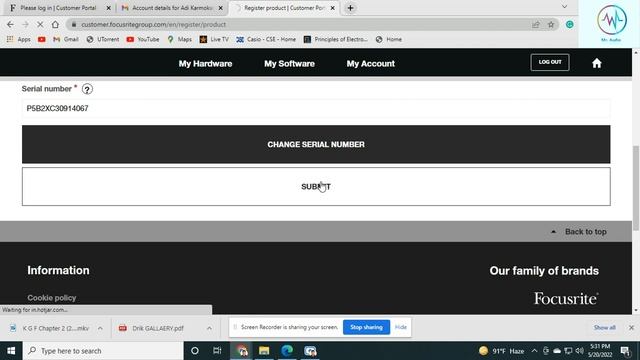
Task: Close the Account details tab
Action: pyautogui.click(x=220, y=8)
